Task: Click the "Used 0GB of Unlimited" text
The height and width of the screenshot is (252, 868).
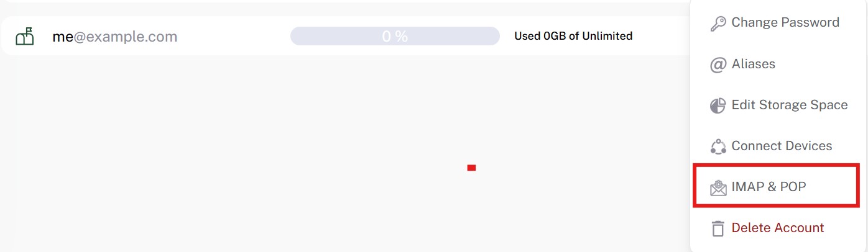Action: [x=573, y=36]
